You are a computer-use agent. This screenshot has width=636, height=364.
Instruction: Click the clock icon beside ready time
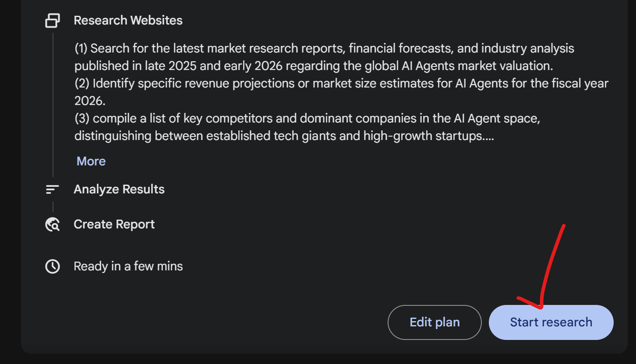click(x=53, y=266)
